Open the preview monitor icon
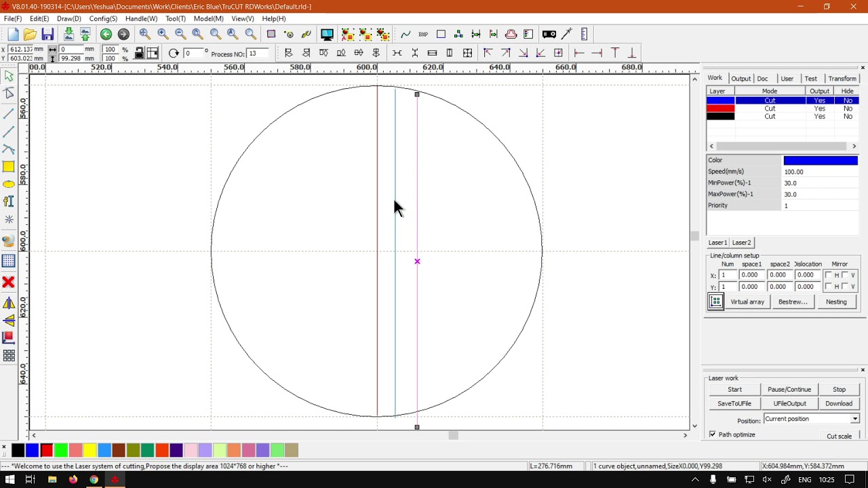The width and height of the screenshot is (868, 488). click(x=327, y=35)
